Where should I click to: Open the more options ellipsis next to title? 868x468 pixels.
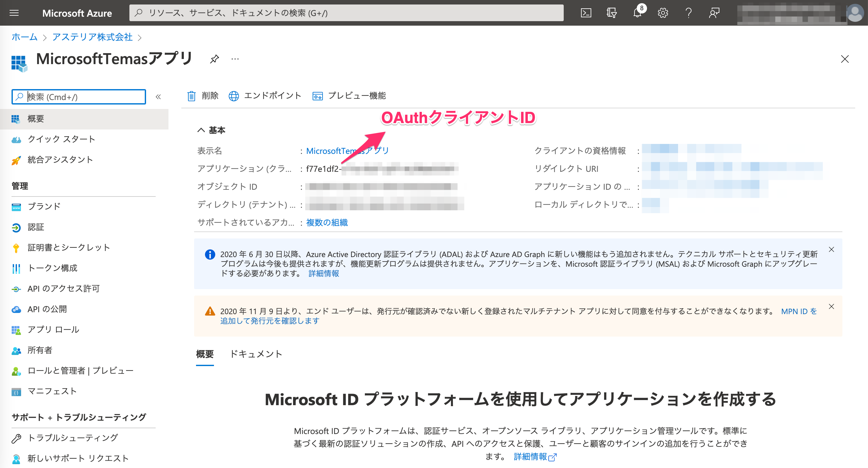235,59
